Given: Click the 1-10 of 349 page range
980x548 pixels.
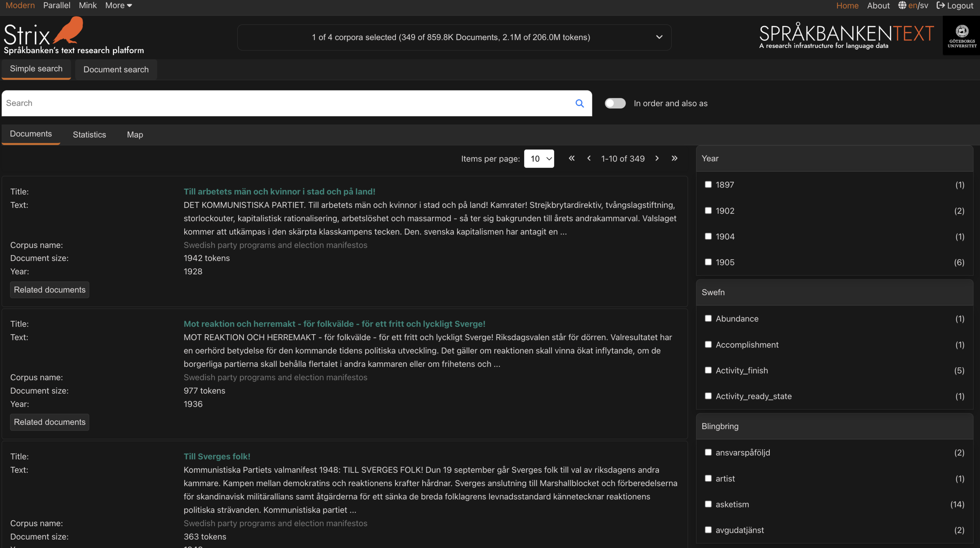Looking at the screenshot, I should pos(623,159).
